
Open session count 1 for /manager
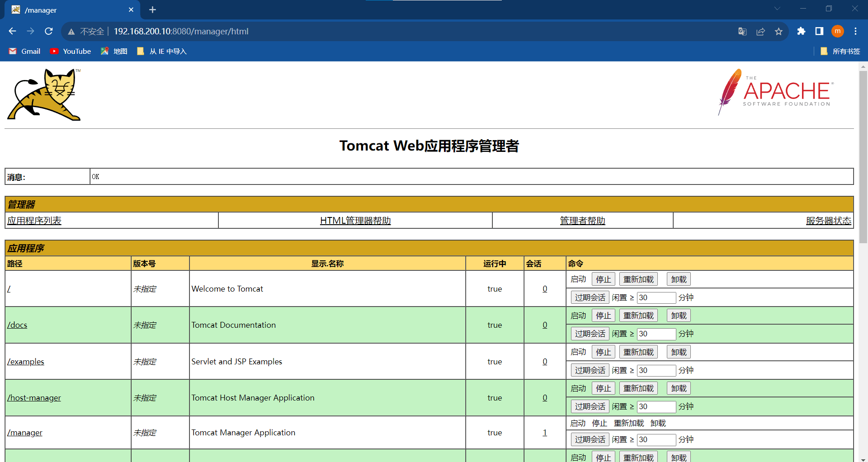[545, 433]
